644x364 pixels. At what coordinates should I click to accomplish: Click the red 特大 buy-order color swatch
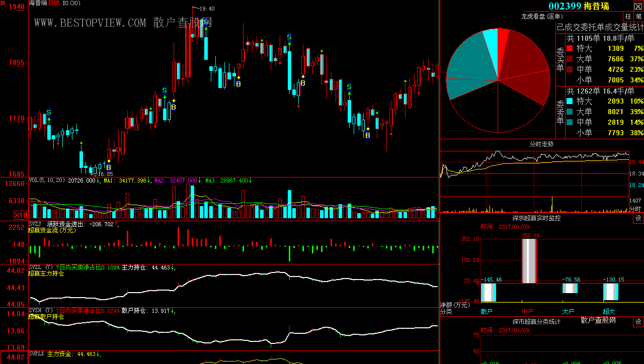coord(570,48)
